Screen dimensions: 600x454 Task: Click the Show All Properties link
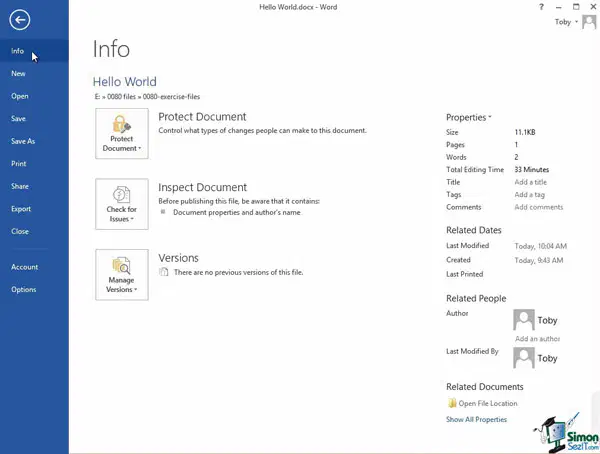476,419
